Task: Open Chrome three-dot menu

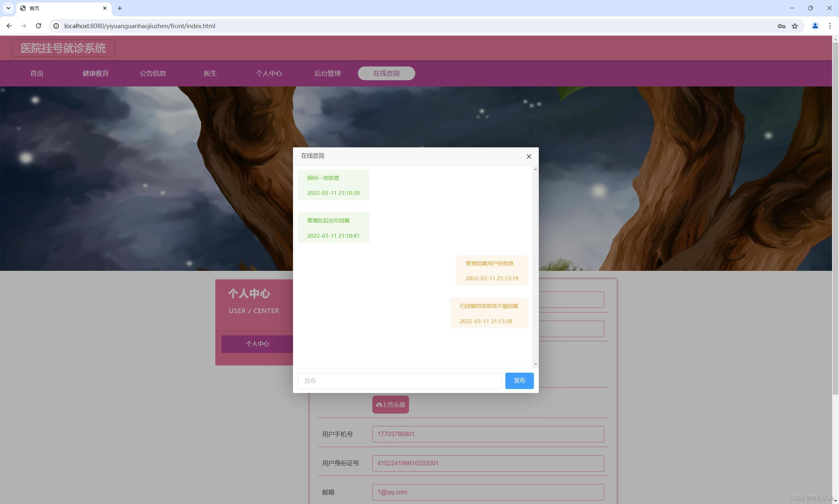Action: tap(830, 26)
